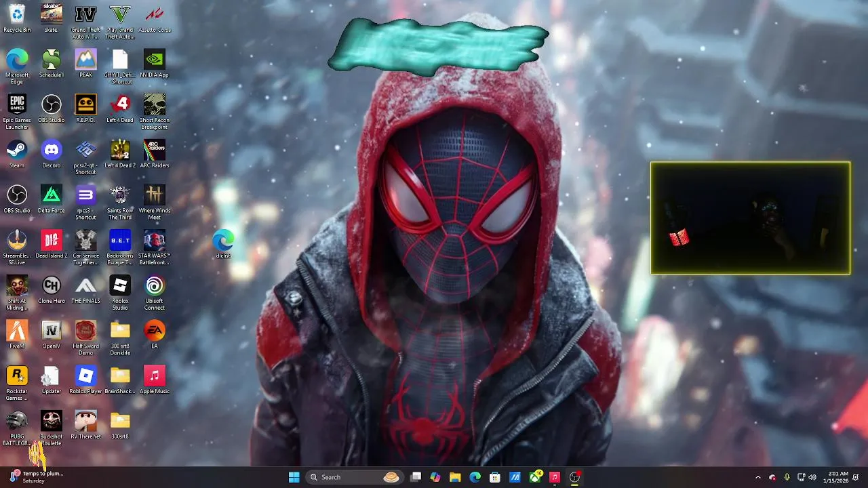Launch Assetto Corsa from desktop
The image size is (868, 488).
pos(155,18)
